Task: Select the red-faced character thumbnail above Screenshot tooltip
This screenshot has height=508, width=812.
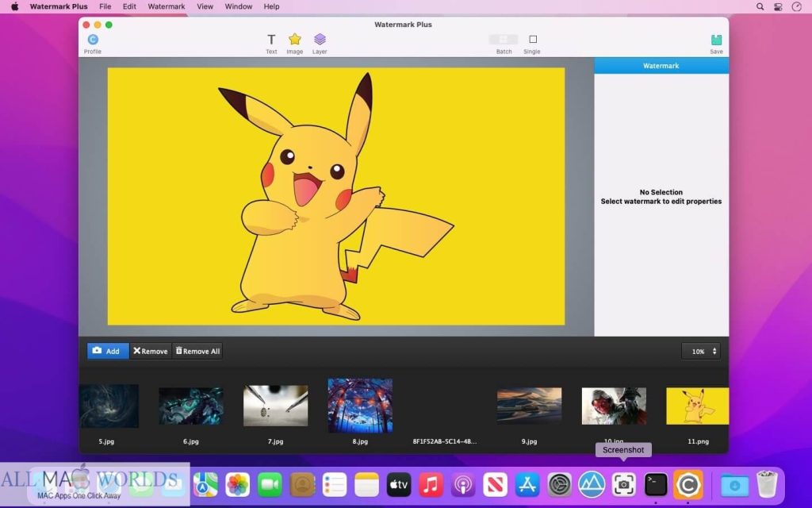Action: (614, 406)
